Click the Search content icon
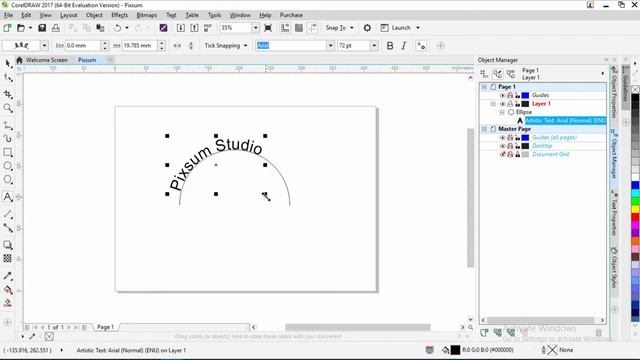 pos(163,28)
